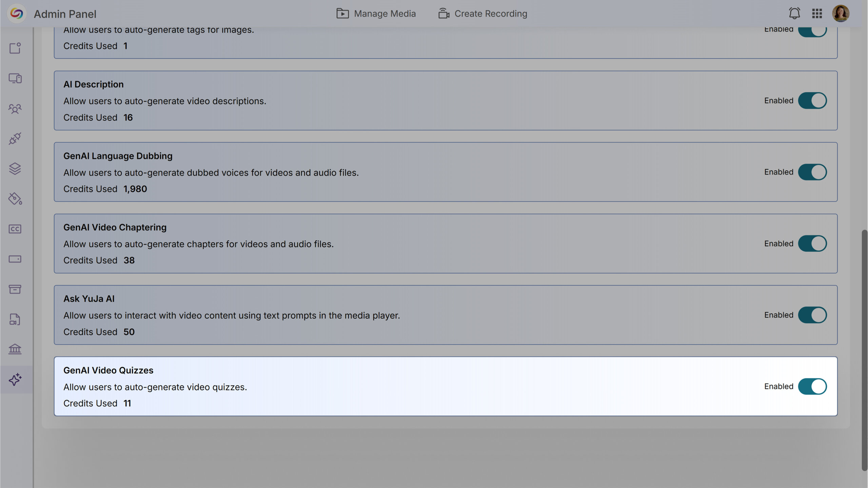Open the media document sidebar icon
Viewport: 868px width, 488px height.
pos(15,319)
